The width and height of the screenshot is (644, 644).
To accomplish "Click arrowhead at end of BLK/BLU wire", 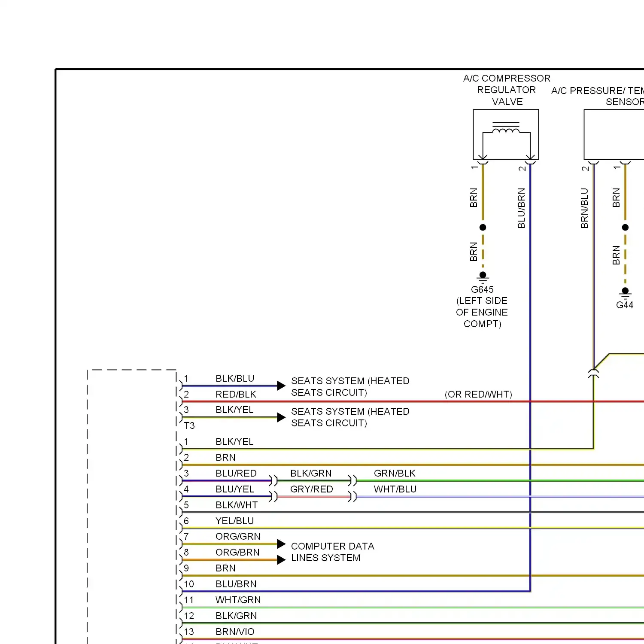I will coord(281,386).
